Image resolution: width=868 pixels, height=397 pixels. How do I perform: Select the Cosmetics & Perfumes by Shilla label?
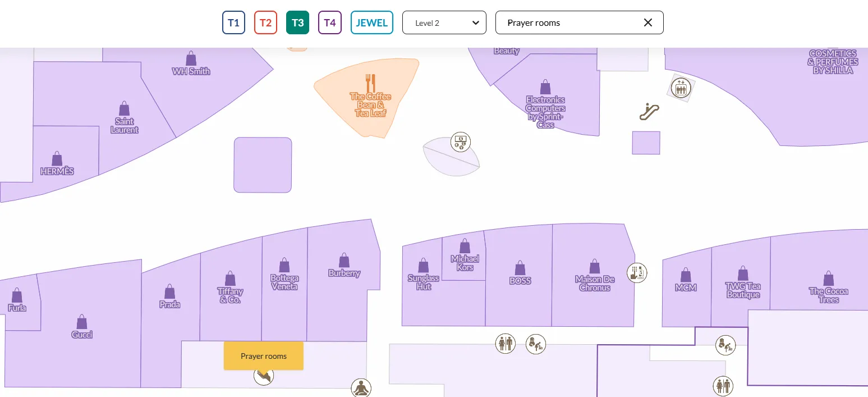tap(833, 62)
